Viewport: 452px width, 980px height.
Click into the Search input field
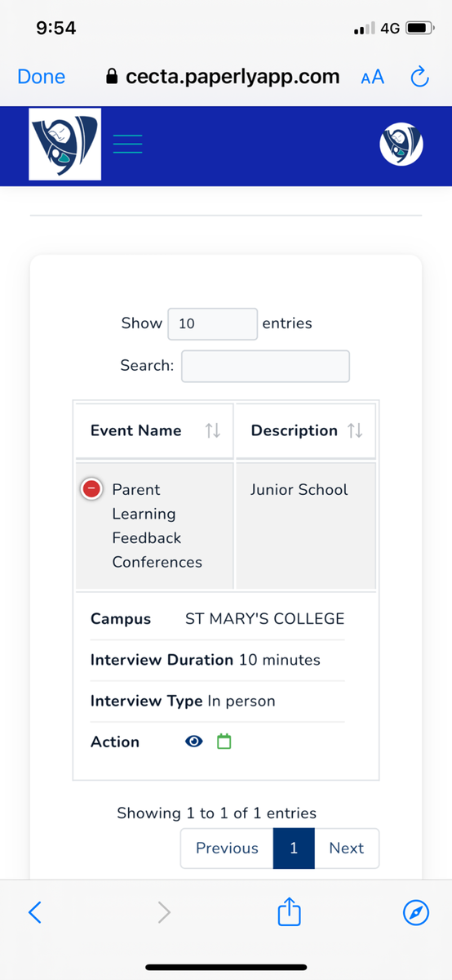(x=265, y=366)
